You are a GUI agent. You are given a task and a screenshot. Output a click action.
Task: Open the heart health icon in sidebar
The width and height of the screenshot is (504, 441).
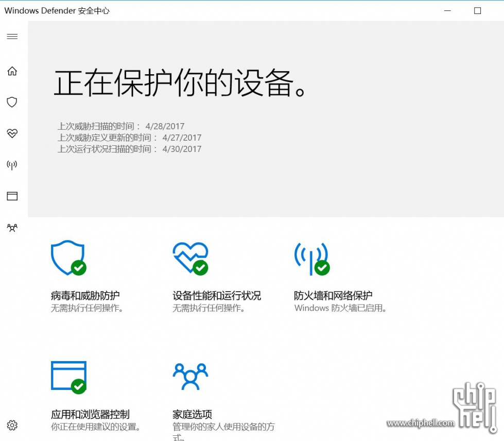click(12, 133)
